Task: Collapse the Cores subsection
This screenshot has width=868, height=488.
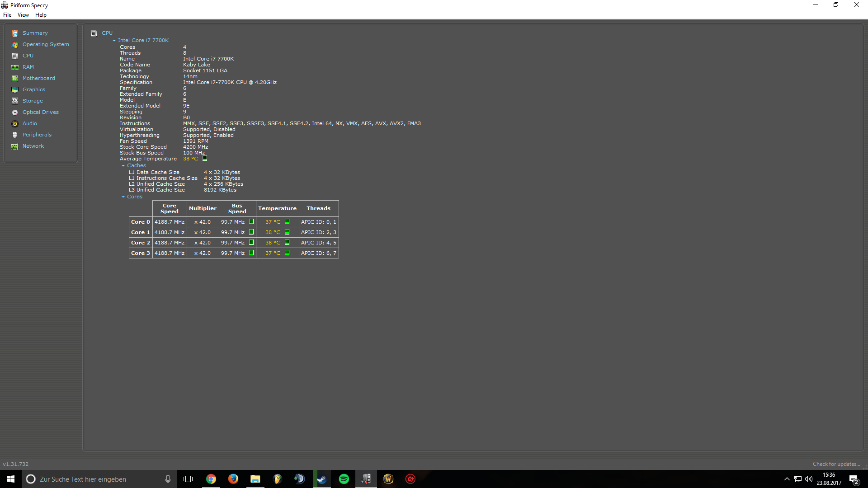Action: tap(123, 197)
